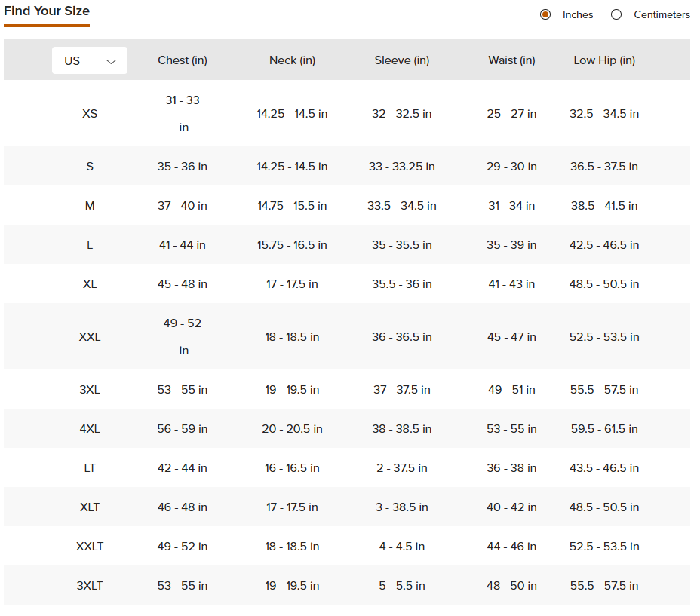Click 3XL waist value 49 - 51 in
The height and width of the screenshot is (616, 700).
click(x=511, y=390)
